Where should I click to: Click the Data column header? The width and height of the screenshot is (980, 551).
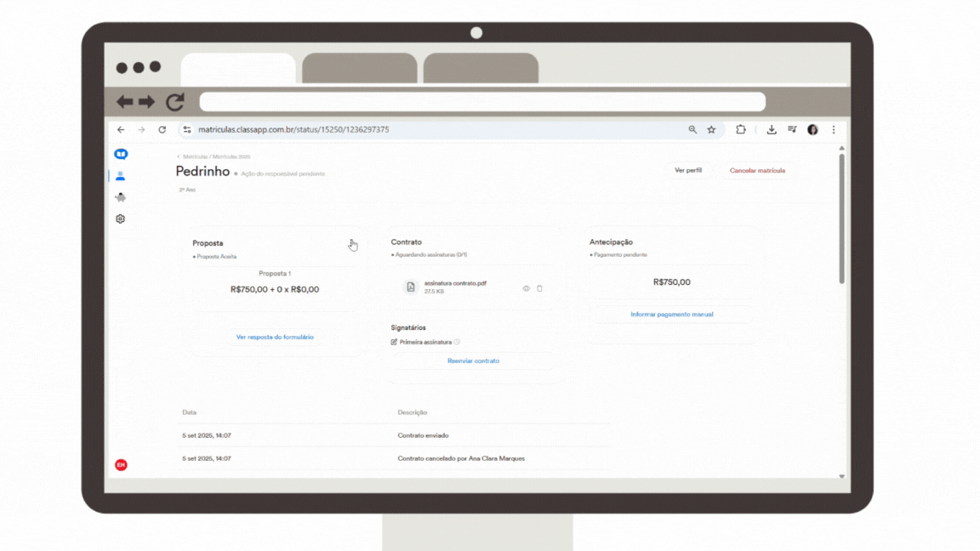tap(190, 412)
